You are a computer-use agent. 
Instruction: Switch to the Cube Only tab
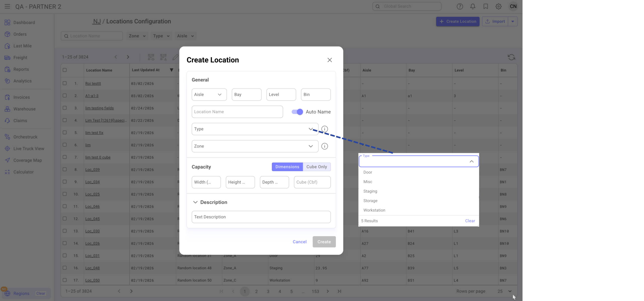click(316, 167)
